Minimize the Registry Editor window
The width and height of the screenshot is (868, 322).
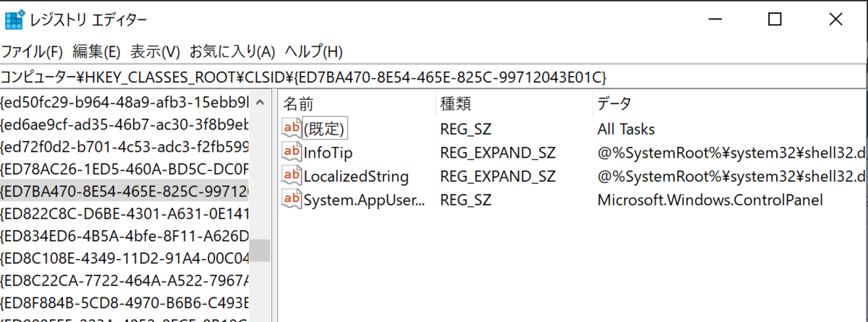[x=715, y=20]
